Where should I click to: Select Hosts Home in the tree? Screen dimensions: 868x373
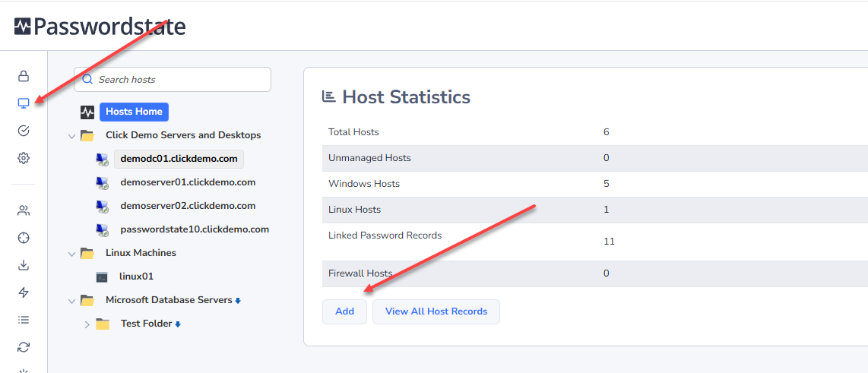(134, 112)
